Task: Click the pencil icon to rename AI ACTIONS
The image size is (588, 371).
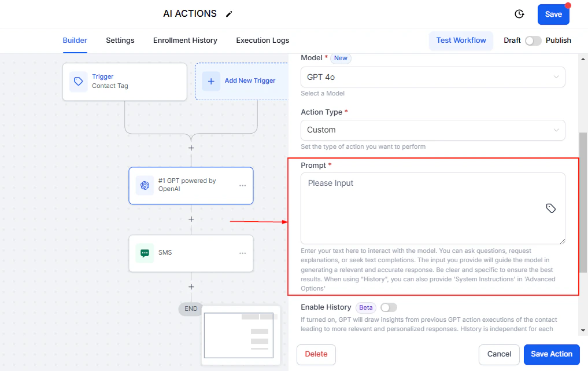Action: pyautogui.click(x=229, y=13)
